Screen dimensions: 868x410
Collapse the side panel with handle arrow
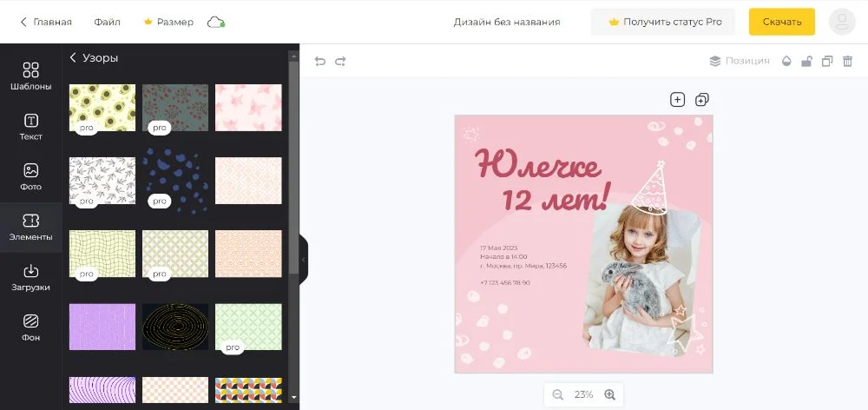tap(303, 260)
